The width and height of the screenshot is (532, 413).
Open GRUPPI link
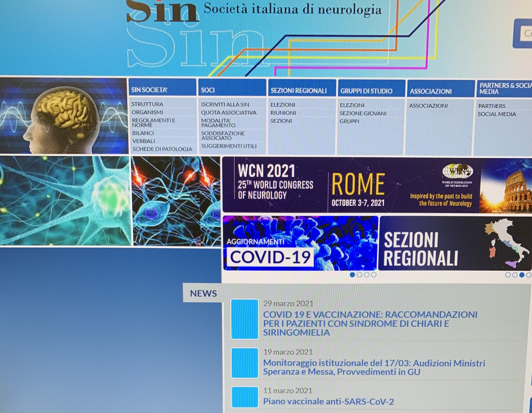(x=350, y=121)
